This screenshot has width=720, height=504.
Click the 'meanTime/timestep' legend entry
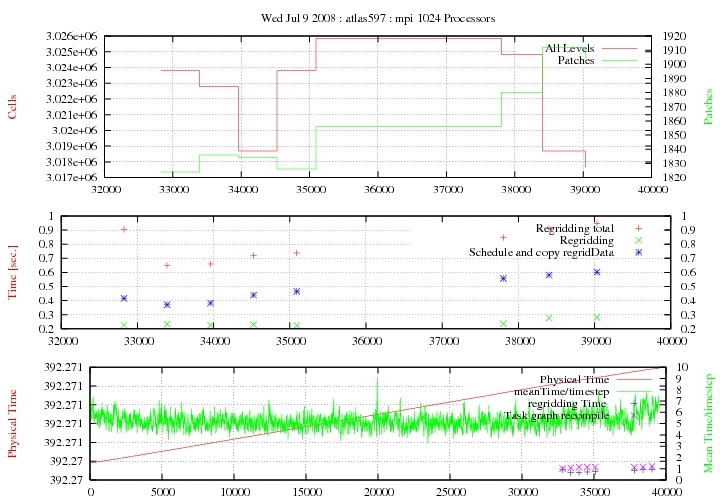coord(561,392)
